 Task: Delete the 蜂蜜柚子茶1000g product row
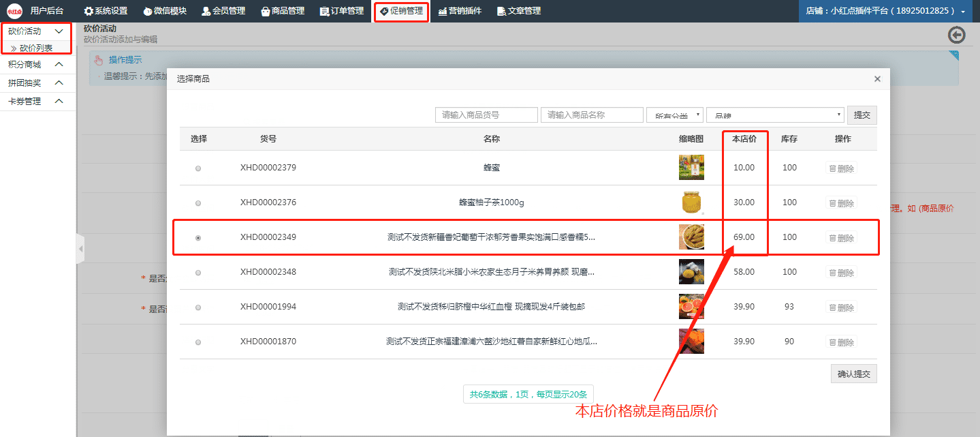(x=841, y=202)
